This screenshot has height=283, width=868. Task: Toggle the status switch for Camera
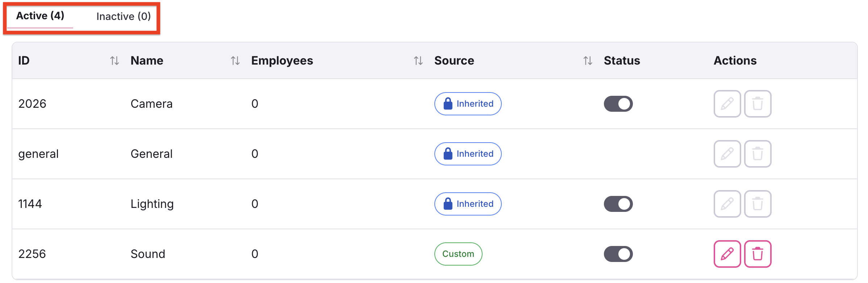pos(618,104)
